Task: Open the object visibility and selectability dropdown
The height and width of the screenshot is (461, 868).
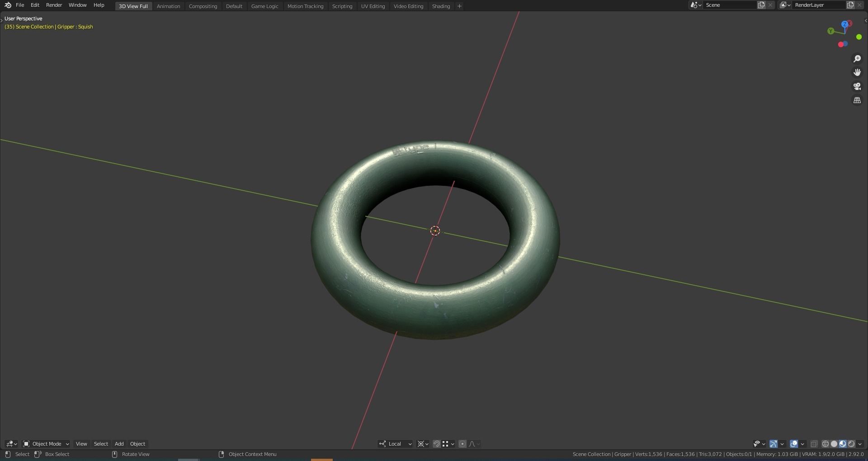Action: [x=759, y=444]
